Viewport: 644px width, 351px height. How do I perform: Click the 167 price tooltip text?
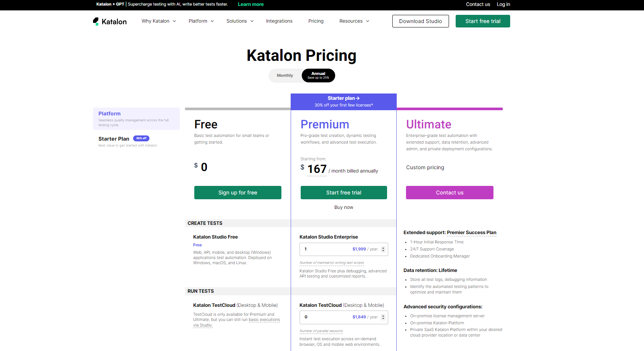pyautogui.click(x=317, y=169)
